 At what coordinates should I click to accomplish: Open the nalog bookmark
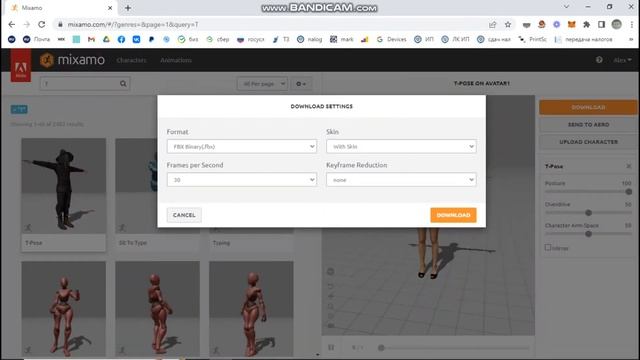[x=309, y=39]
